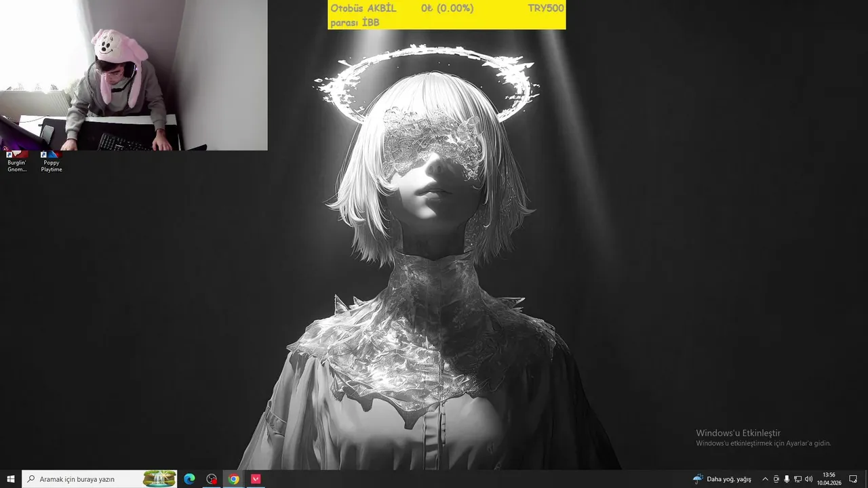Image resolution: width=868 pixels, height=488 pixels.
Task: Open Valorant icon in the taskbar
Action: (256, 479)
